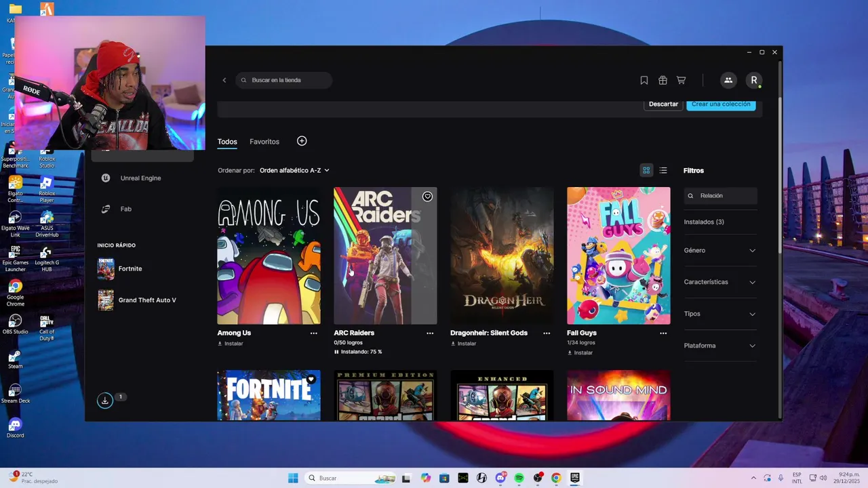Open the gift box rewards icon
This screenshot has height=488, width=868.
click(x=663, y=80)
